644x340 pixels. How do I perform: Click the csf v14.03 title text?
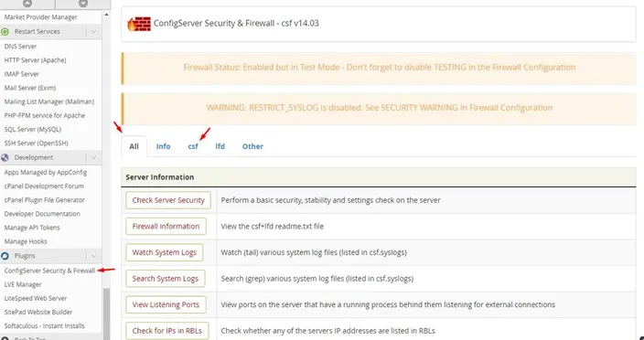[x=236, y=24]
